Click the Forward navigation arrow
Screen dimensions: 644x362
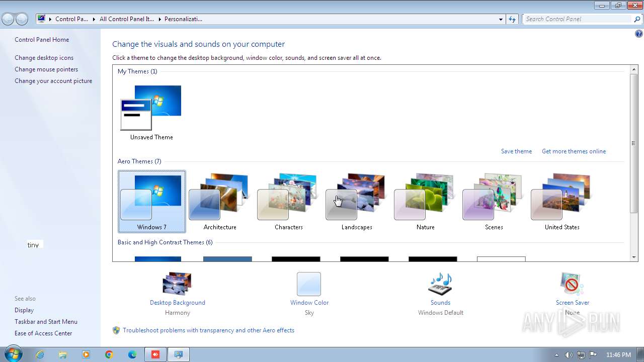tap(22, 19)
